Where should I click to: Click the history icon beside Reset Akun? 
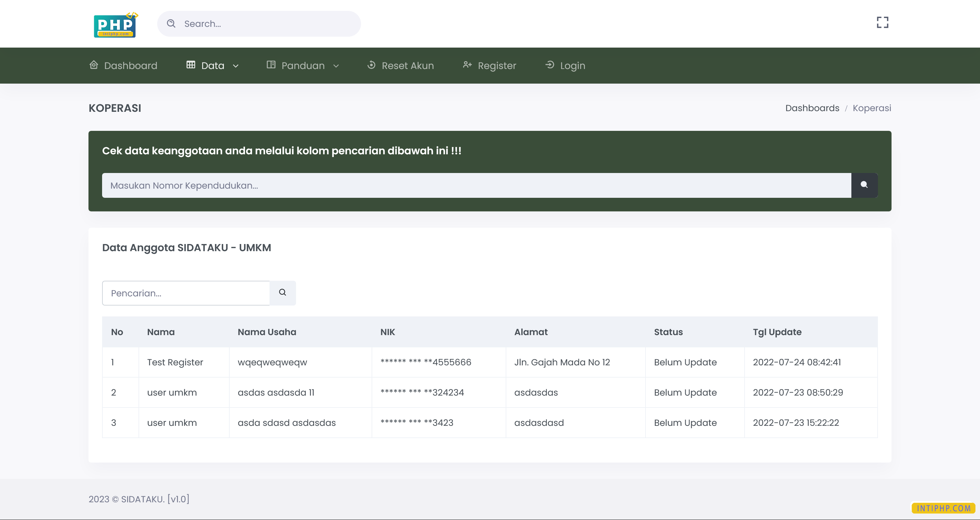pyautogui.click(x=372, y=65)
